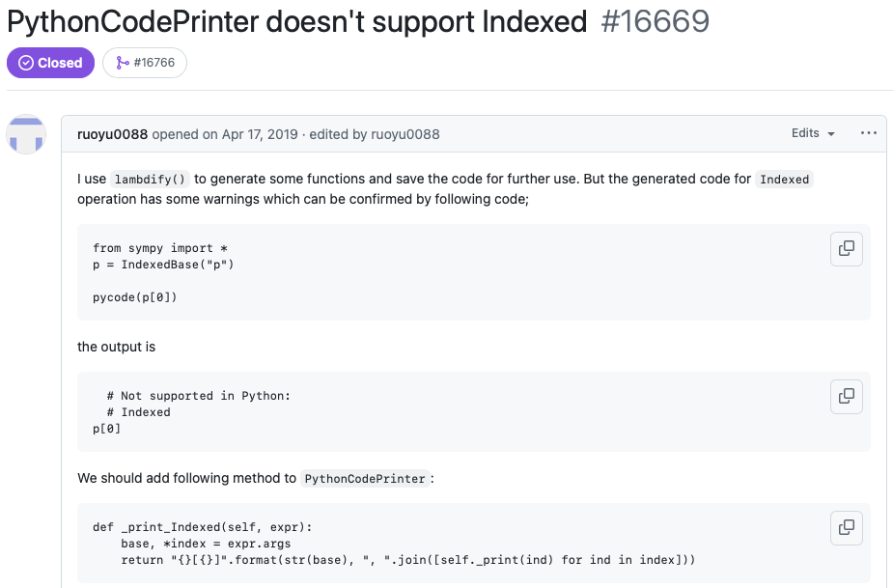Expand the Edits history dropdown

coord(813,133)
